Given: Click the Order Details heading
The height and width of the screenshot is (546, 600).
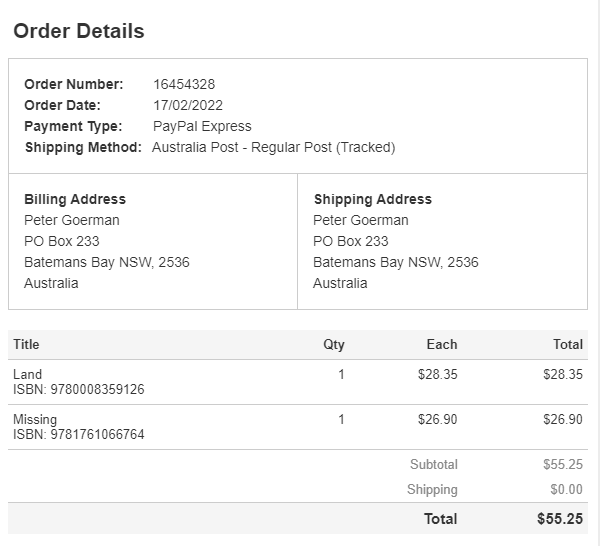Looking at the screenshot, I should [x=79, y=31].
